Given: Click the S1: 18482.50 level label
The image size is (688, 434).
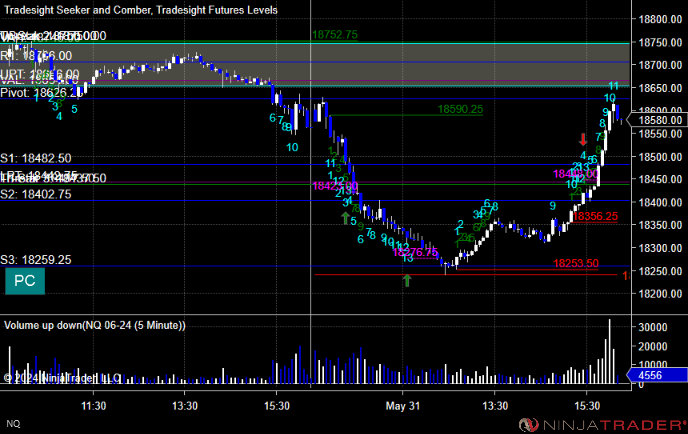Looking at the screenshot, I should pyautogui.click(x=36, y=158).
